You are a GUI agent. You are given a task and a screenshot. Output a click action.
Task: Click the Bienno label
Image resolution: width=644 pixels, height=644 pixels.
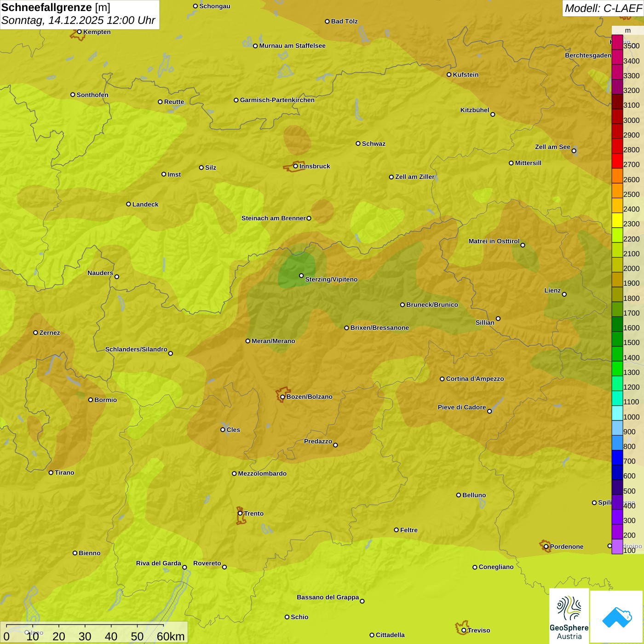(x=89, y=553)
